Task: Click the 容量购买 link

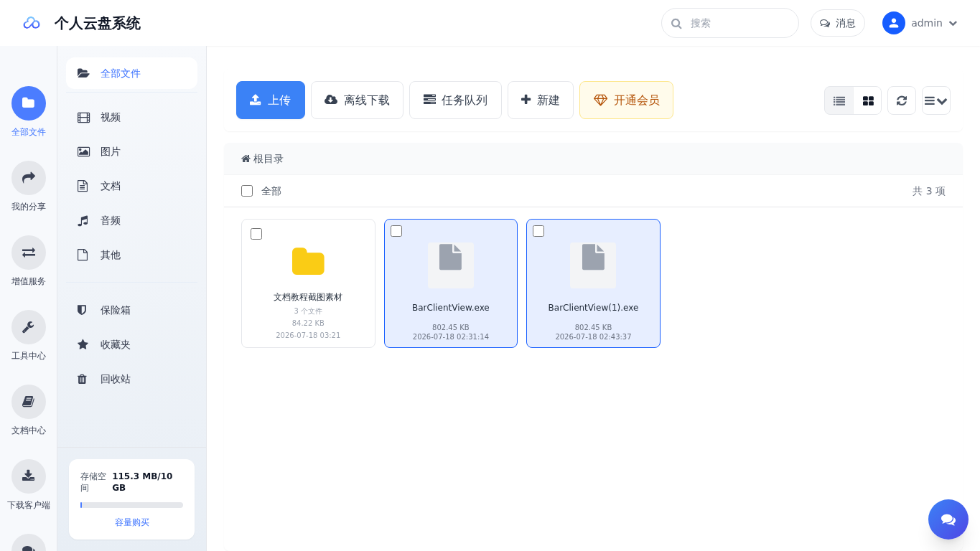Action: point(132,522)
